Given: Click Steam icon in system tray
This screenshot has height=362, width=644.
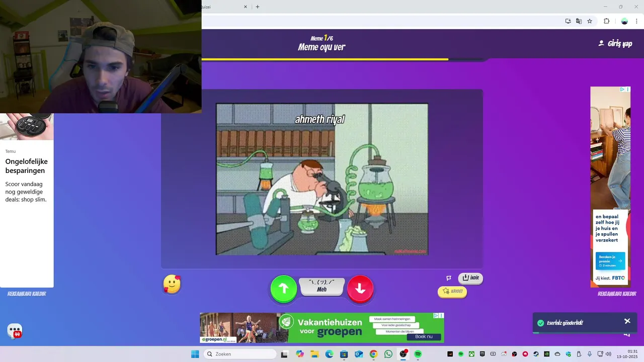Looking at the screenshot, I should click(x=536, y=354).
